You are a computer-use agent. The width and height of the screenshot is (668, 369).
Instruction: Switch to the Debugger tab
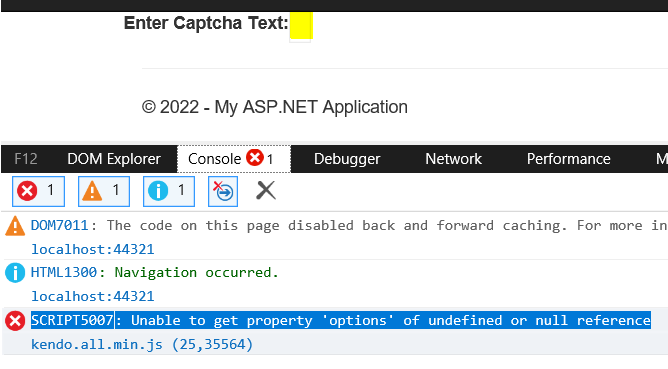[x=347, y=159]
